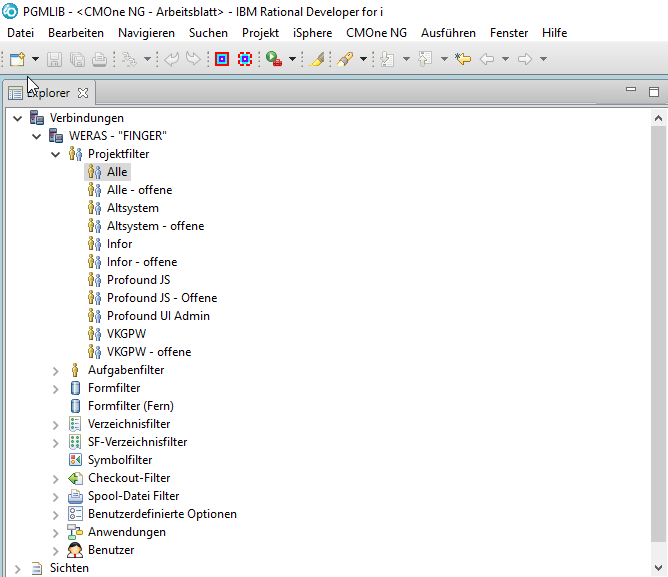Open the iSphere menu

(312, 33)
